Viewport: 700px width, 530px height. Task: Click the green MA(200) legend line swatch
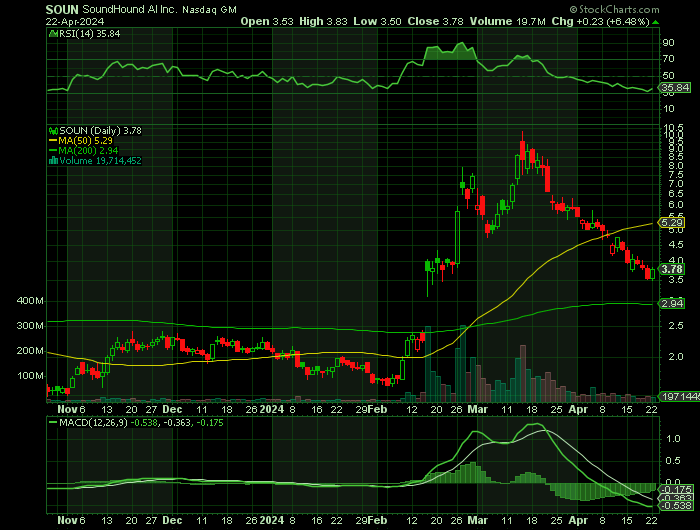[x=54, y=150]
